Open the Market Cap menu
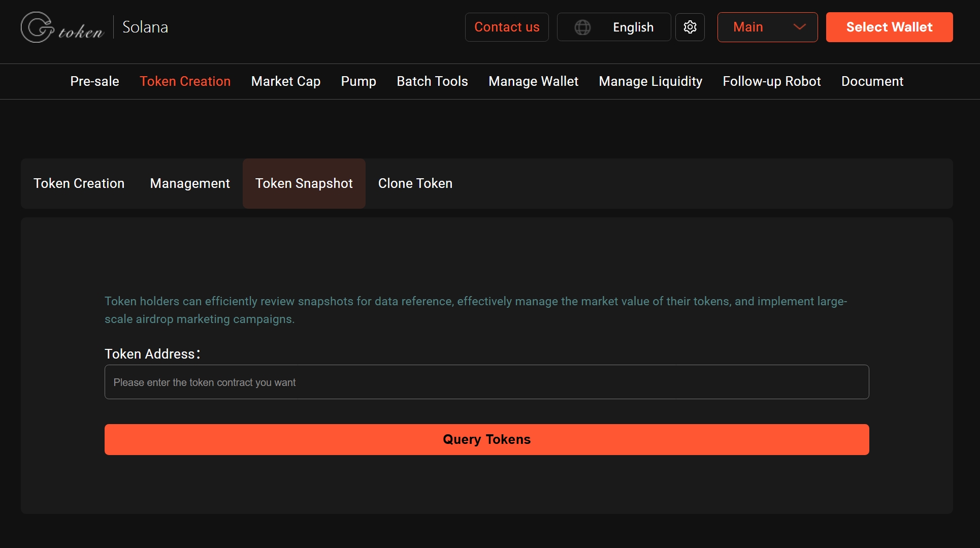The width and height of the screenshot is (980, 548). click(285, 81)
